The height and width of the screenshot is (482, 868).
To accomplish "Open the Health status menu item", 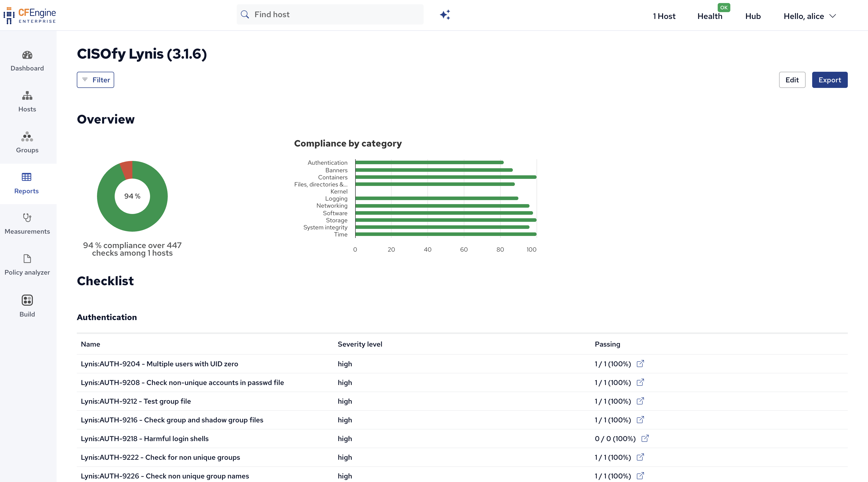I will (x=710, y=16).
